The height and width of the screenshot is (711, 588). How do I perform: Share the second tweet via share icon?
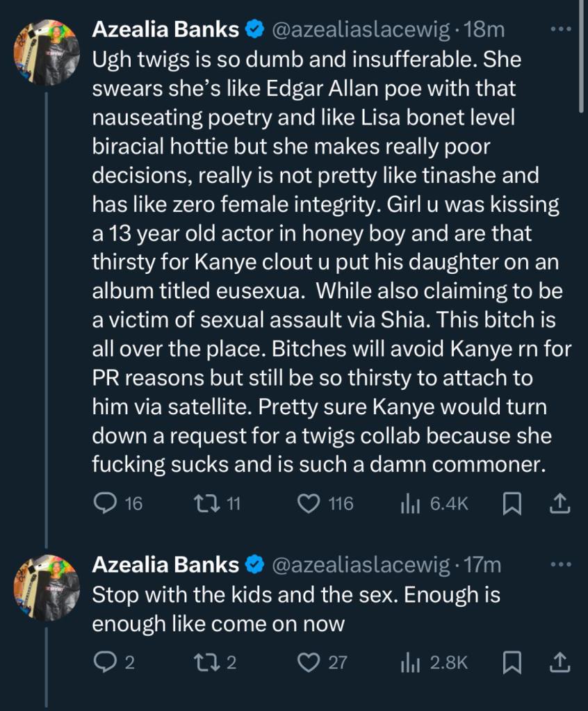pyautogui.click(x=560, y=663)
